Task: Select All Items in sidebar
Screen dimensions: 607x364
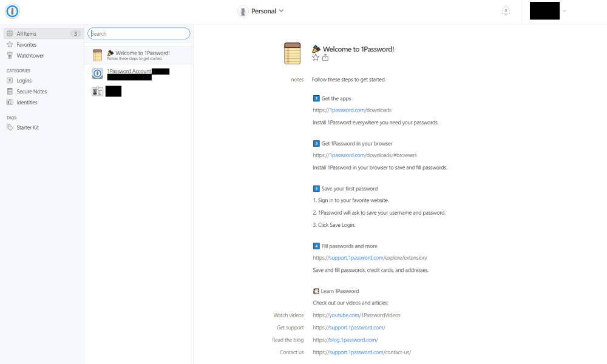Action: tap(42, 33)
